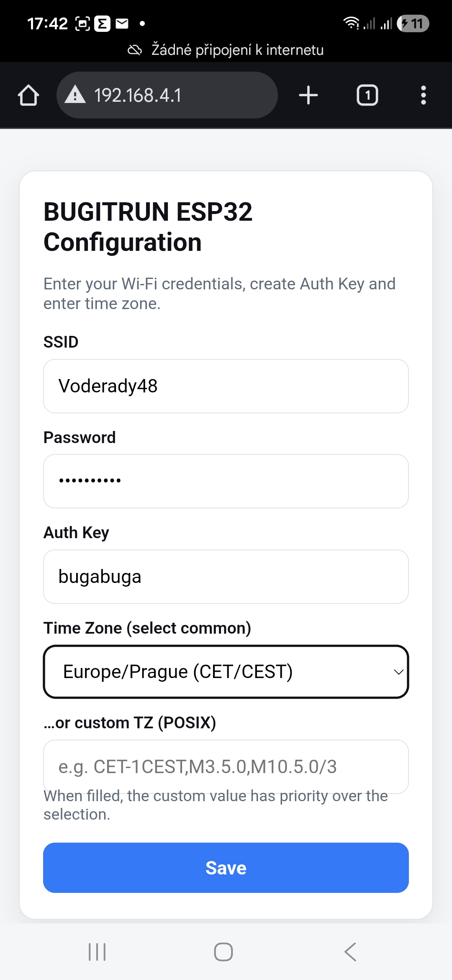Focus the Password input field
The height and width of the screenshot is (980, 452).
226,481
